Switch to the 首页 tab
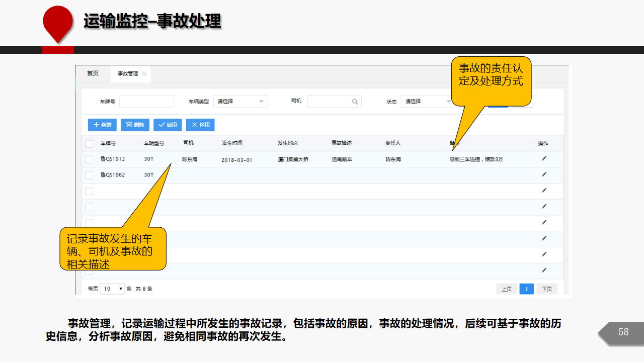The image size is (644, 362). (93, 73)
